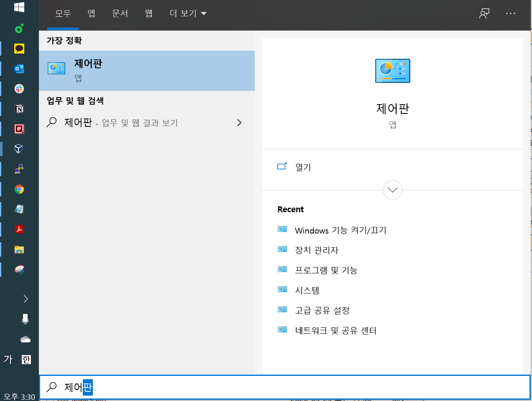This screenshot has width=532, height=401.
Task: Open KakaoTalk from the taskbar
Action: [x=19, y=49]
